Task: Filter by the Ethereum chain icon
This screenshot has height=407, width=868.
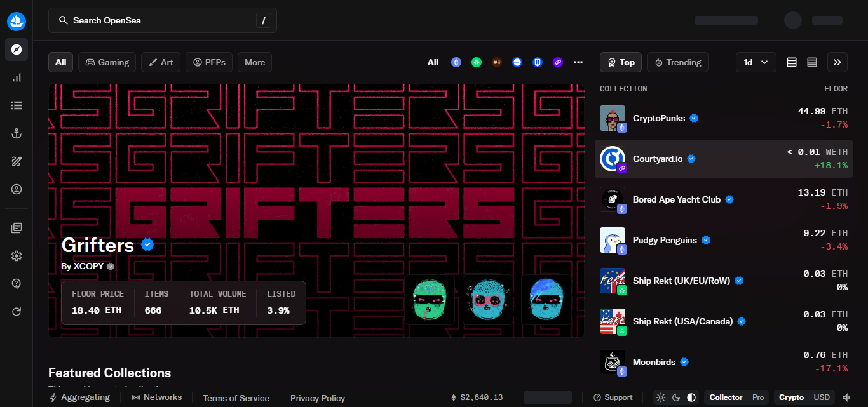Action: click(456, 62)
